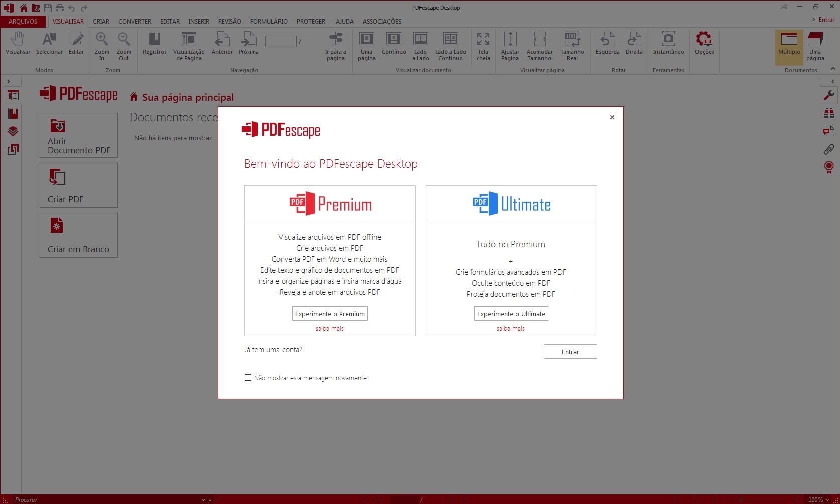Switch to Lado a Lado view
Screen dimensions: 840x504
tap(421, 47)
